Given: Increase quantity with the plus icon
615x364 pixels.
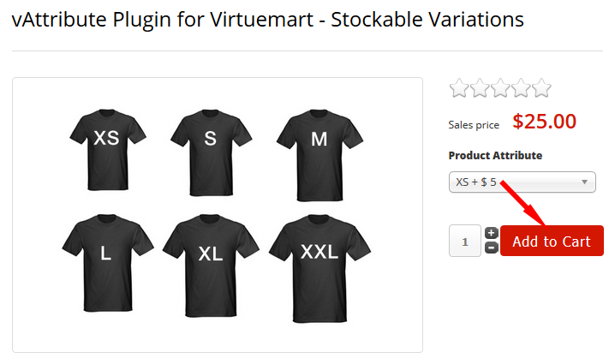Looking at the screenshot, I should coord(491,233).
